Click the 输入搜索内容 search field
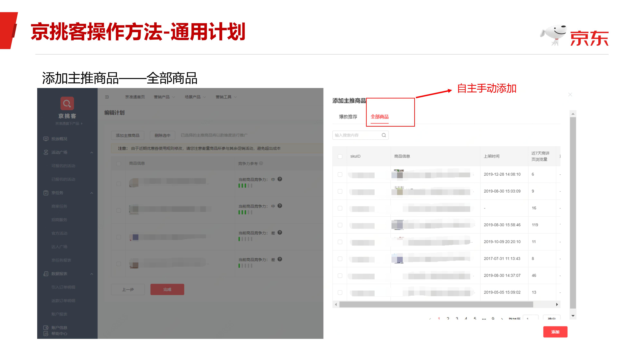 (360, 135)
